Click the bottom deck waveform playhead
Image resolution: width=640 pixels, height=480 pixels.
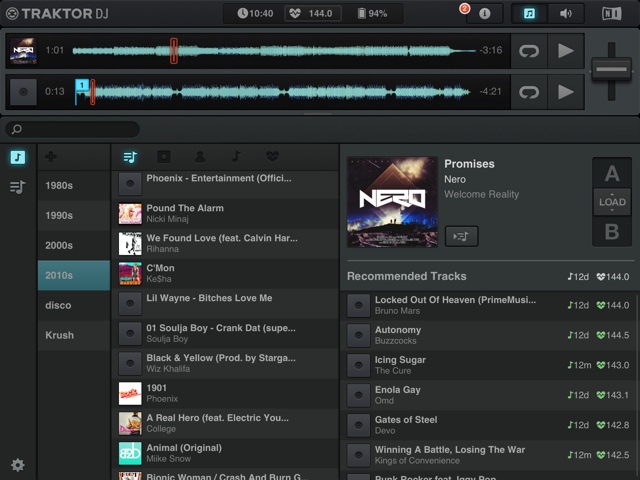[x=93, y=92]
